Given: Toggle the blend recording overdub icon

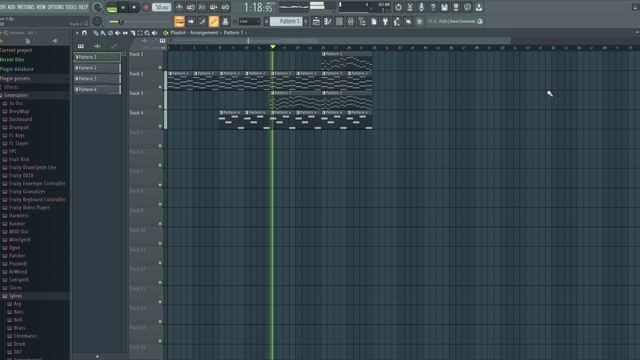Looking at the screenshot, I should [x=213, y=7].
